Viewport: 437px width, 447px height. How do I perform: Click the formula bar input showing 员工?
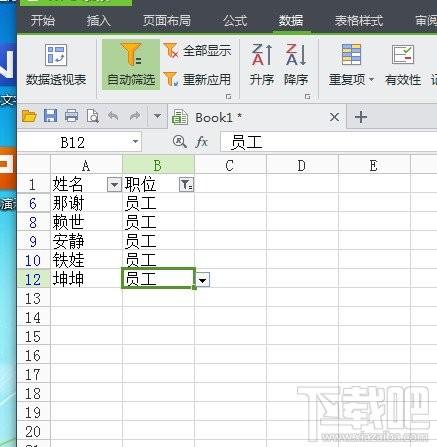pyautogui.click(x=328, y=142)
